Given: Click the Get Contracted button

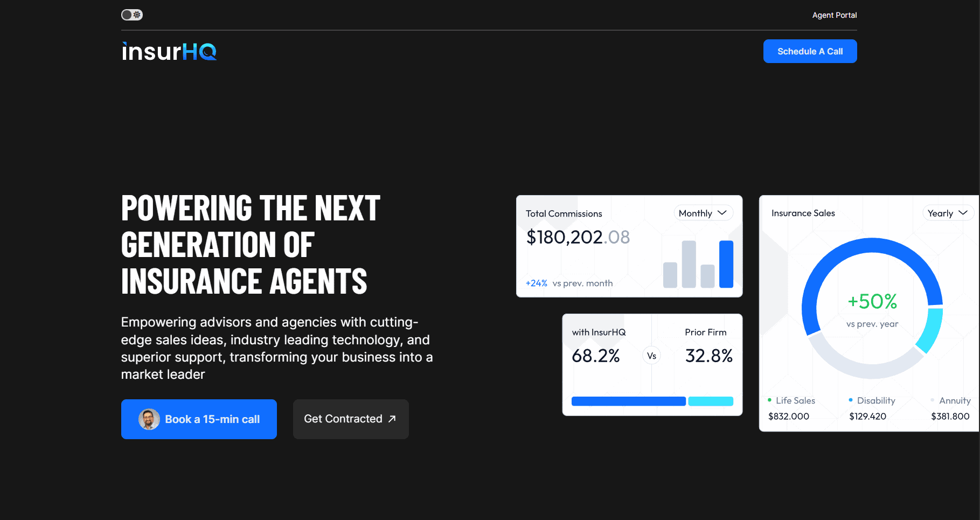Looking at the screenshot, I should click(x=351, y=419).
